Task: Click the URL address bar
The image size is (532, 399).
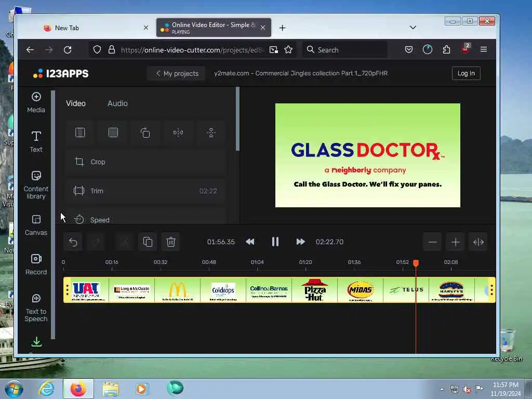Action: [x=191, y=50]
